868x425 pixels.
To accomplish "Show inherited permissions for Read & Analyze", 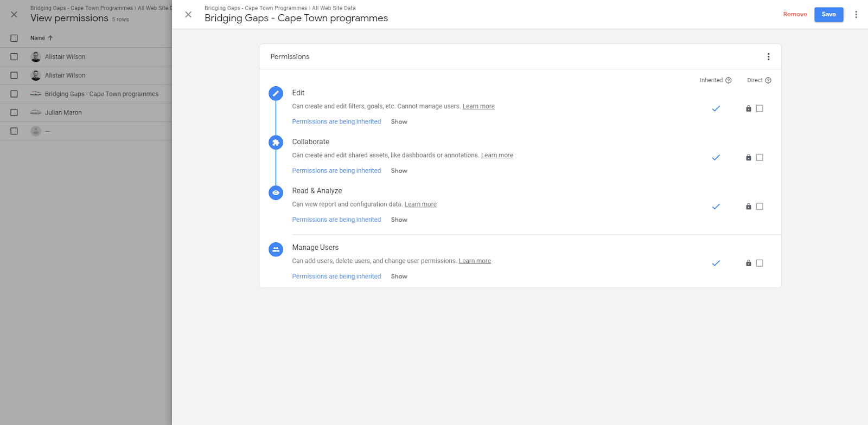I will (399, 220).
